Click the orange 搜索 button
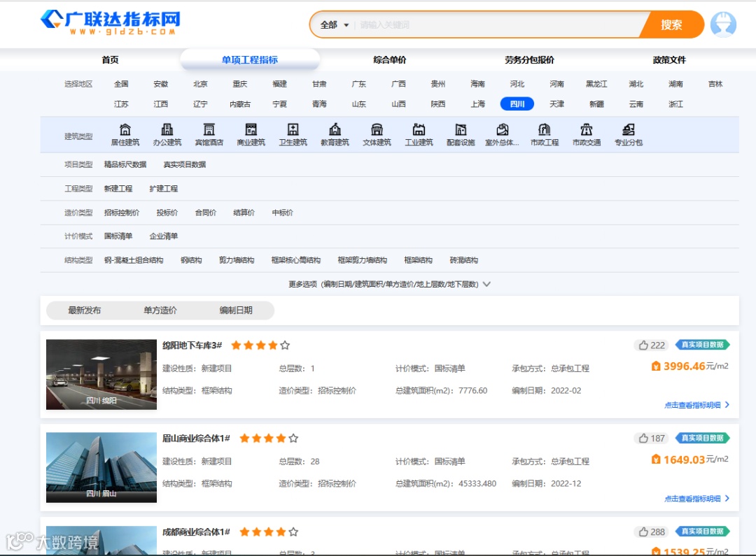The image size is (756, 556). coord(671,24)
